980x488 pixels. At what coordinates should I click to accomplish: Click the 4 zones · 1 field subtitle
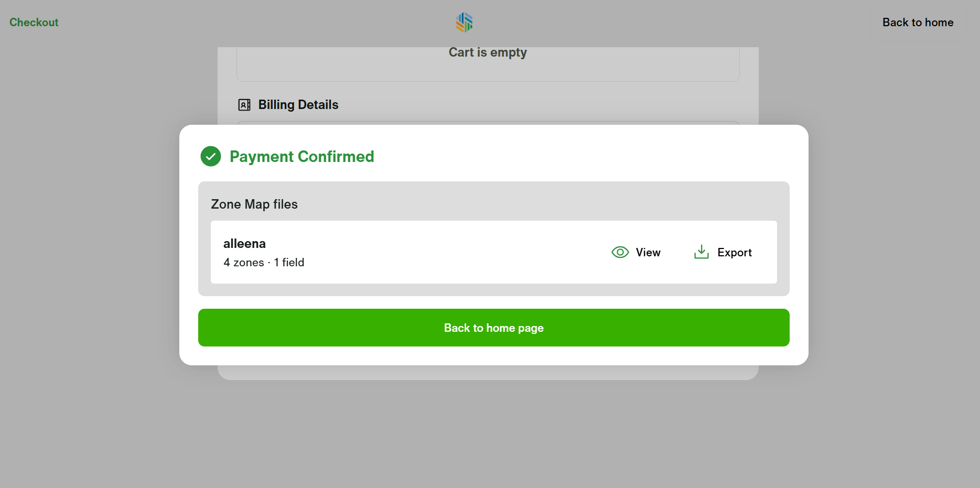pyautogui.click(x=264, y=263)
